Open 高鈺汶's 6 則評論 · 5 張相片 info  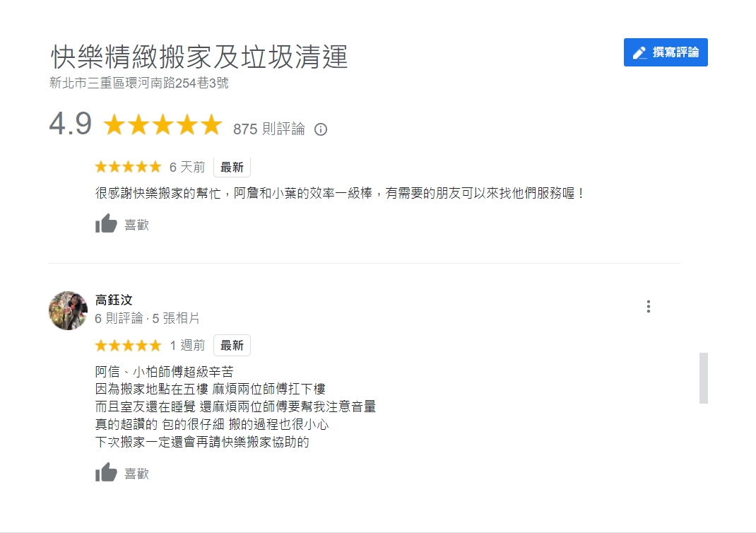pyautogui.click(x=147, y=318)
